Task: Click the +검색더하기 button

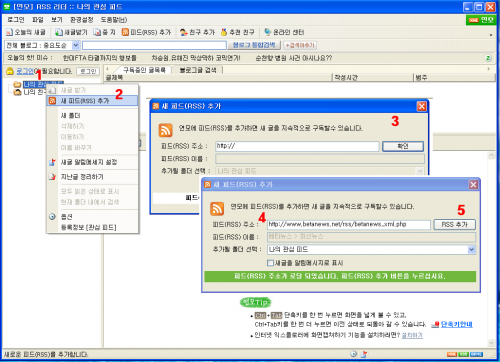Action: pos(300,45)
